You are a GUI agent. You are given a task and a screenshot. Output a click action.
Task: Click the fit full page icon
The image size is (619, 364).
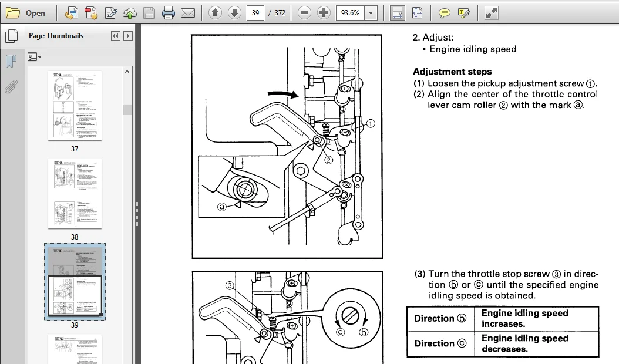click(x=418, y=13)
